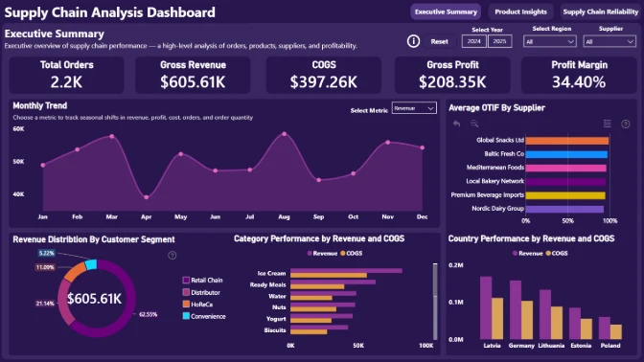Click the 62.55% donut label
The height and width of the screenshot is (362, 644).
tap(148, 314)
